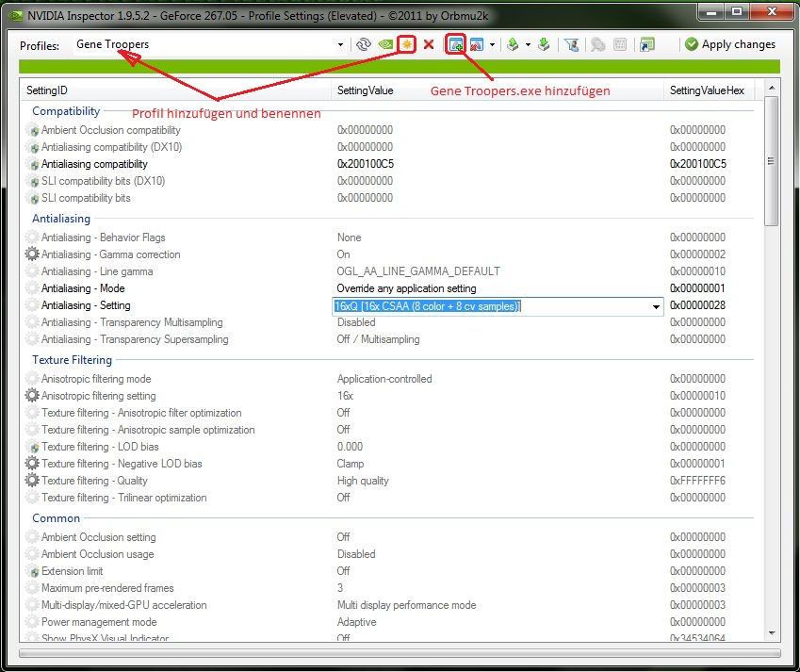The image size is (800, 672).
Task: Click icon beside Extension limit row
Action: (x=32, y=571)
